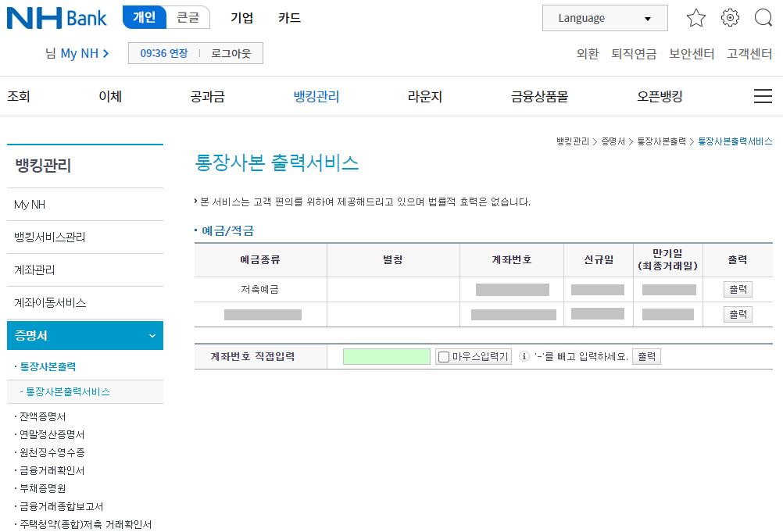This screenshot has width=783, height=532.
Task: Click 통장사본출력 breadcrumb
Action: tap(661, 141)
